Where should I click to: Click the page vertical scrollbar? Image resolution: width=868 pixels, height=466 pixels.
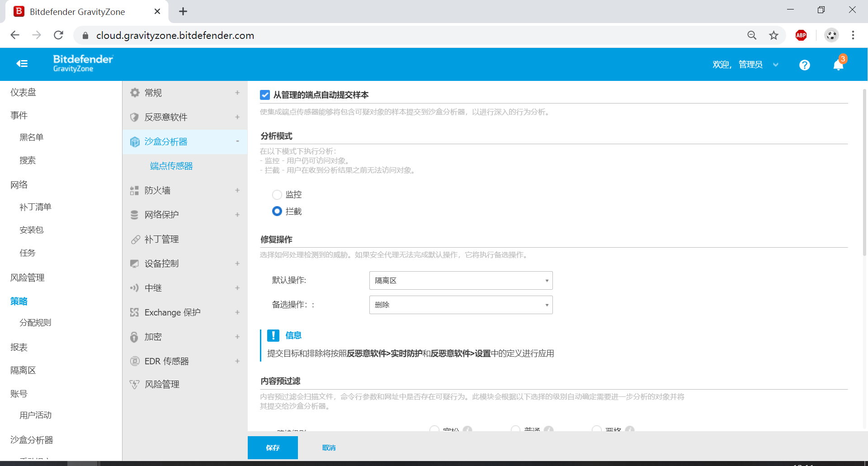[x=864, y=172]
